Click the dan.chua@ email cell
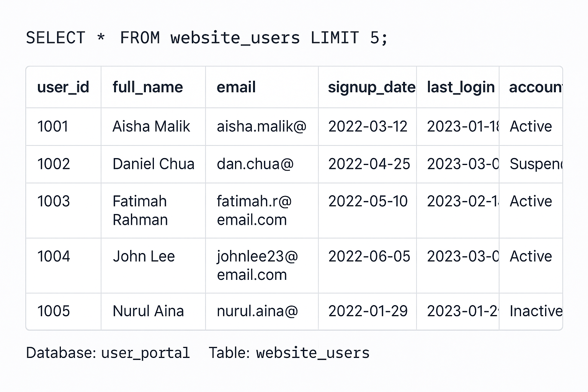Viewport: 588px width, 392px height. point(255,164)
